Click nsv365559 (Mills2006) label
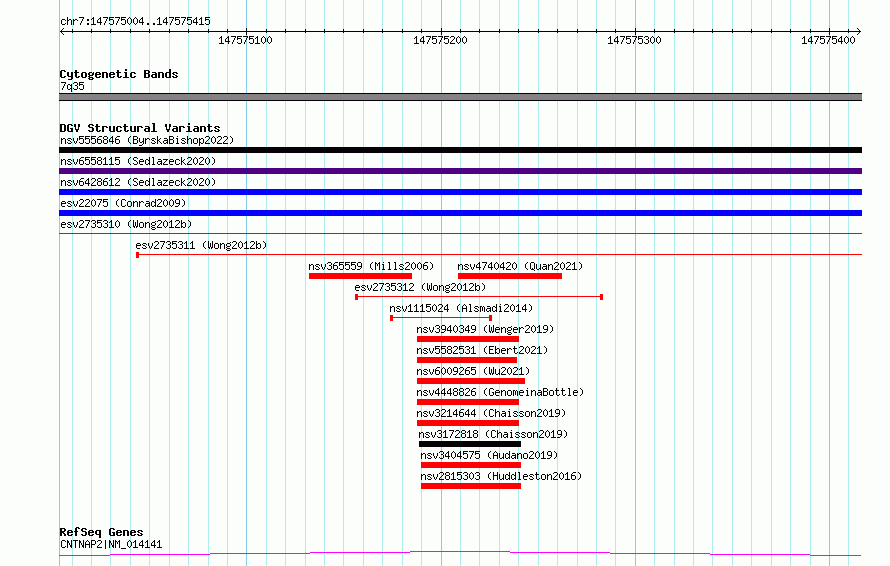The width and height of the screenshot is (890, 566). [x=371, y=266]
